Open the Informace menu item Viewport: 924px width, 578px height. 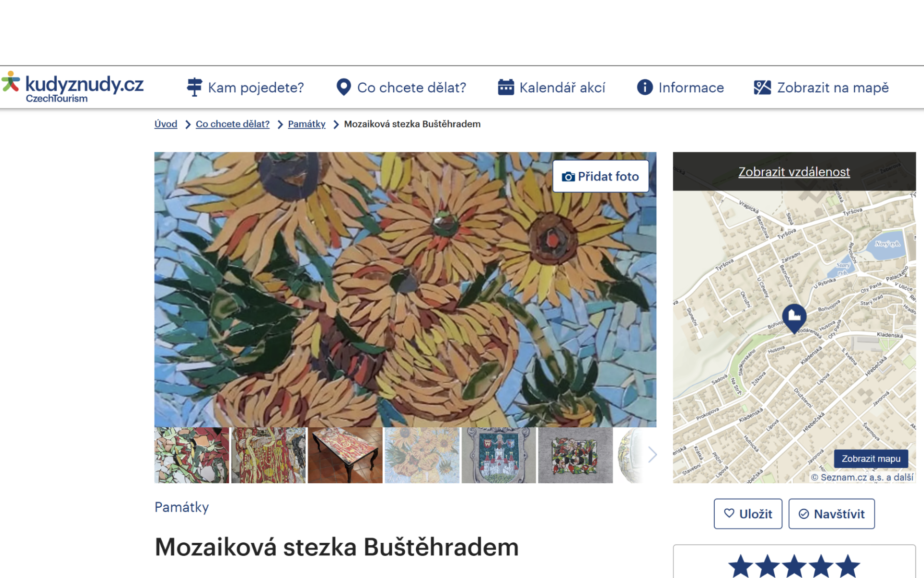coord(680,88)
